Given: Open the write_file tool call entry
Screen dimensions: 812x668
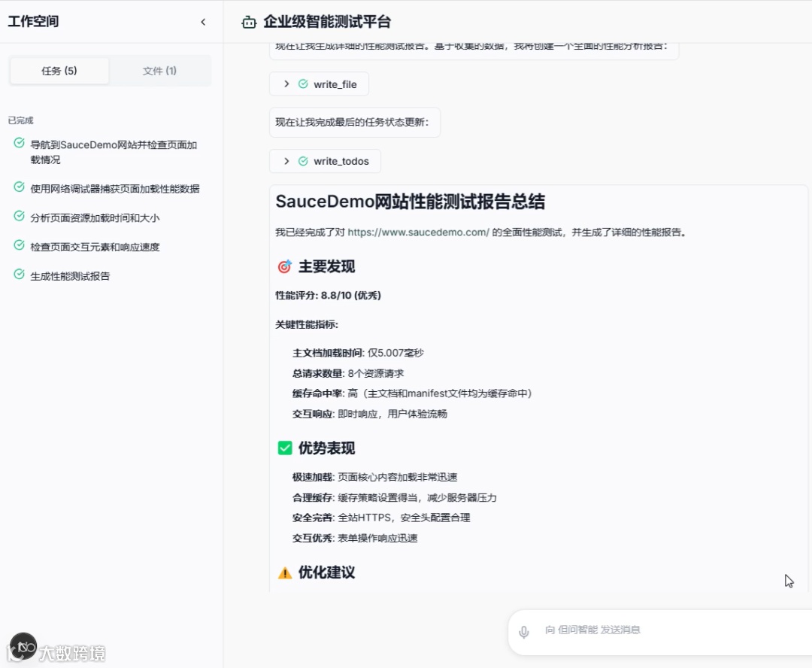Looking at the screenshot, I should click(319, 84).
